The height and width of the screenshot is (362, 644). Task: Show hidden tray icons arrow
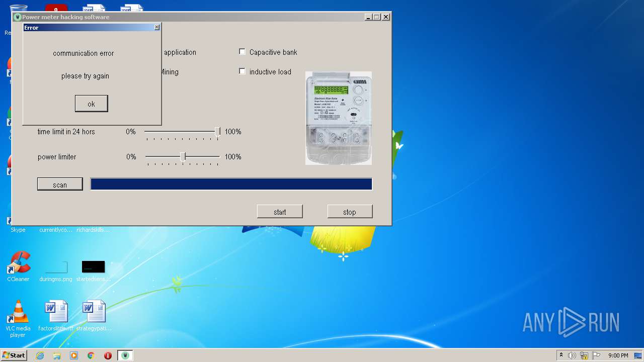point(561,355)
